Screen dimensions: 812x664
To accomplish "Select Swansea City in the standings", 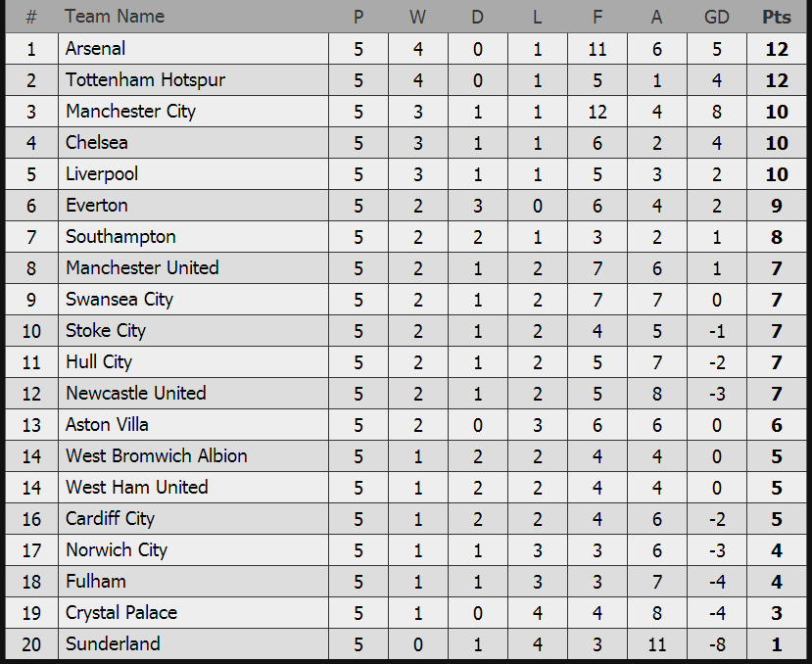I will (119, 300).
